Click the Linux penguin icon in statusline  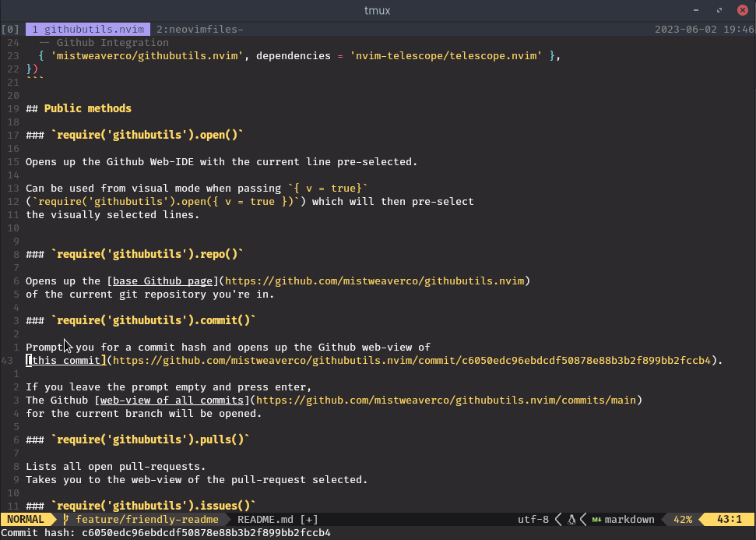[571, 519]
